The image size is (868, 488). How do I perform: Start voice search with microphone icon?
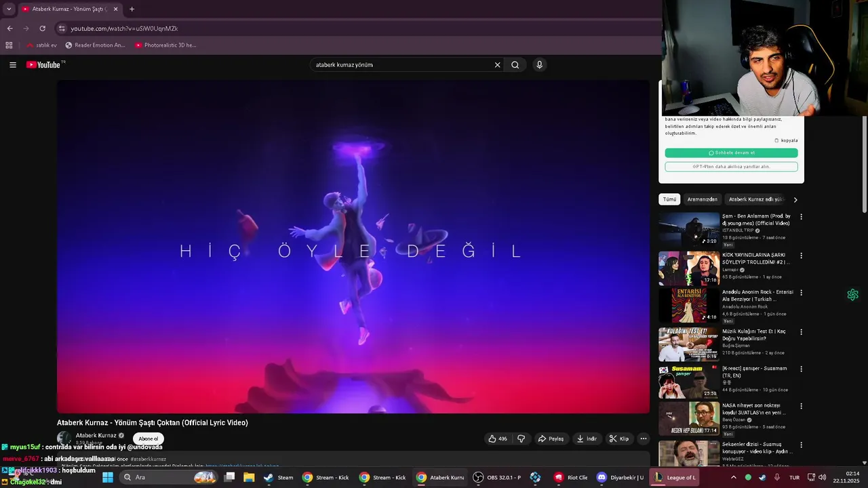(x=539, y=65)
